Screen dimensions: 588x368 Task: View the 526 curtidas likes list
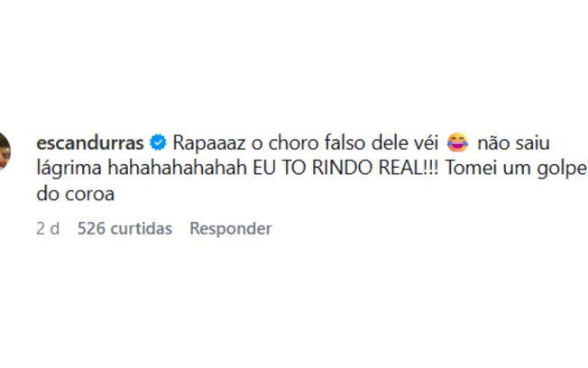coord(124,228)
